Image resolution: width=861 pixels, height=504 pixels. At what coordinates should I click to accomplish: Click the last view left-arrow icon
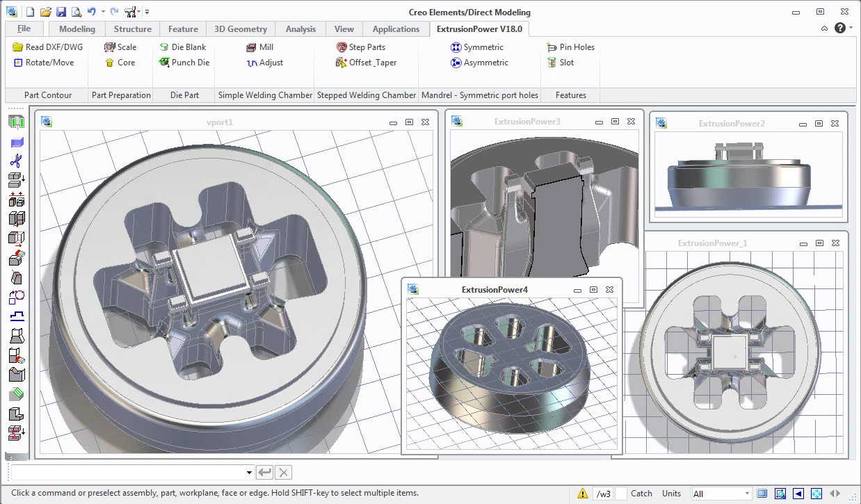[x=798, y=494]
